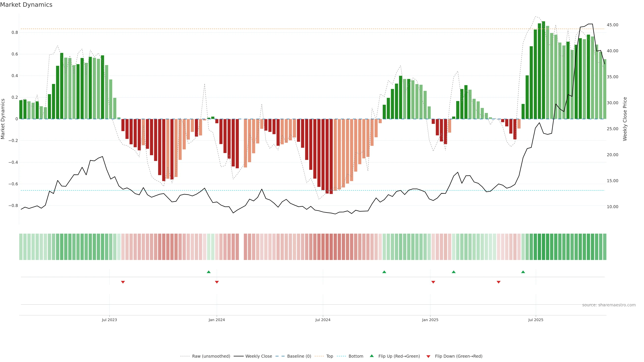Click the 45.00 Weekly Close Price tick
This screenshot has height=362, width=644.
tap(612, 25)
